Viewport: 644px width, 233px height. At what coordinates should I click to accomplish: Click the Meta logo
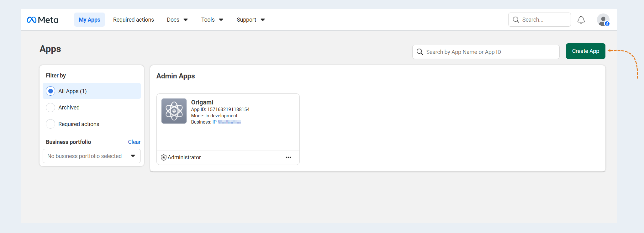pyautogui.click(x=43, y=20)
